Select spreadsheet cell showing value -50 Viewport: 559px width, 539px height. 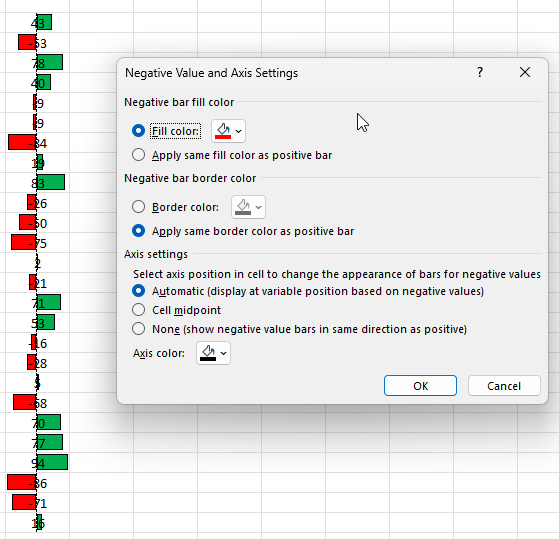point(37,222)
